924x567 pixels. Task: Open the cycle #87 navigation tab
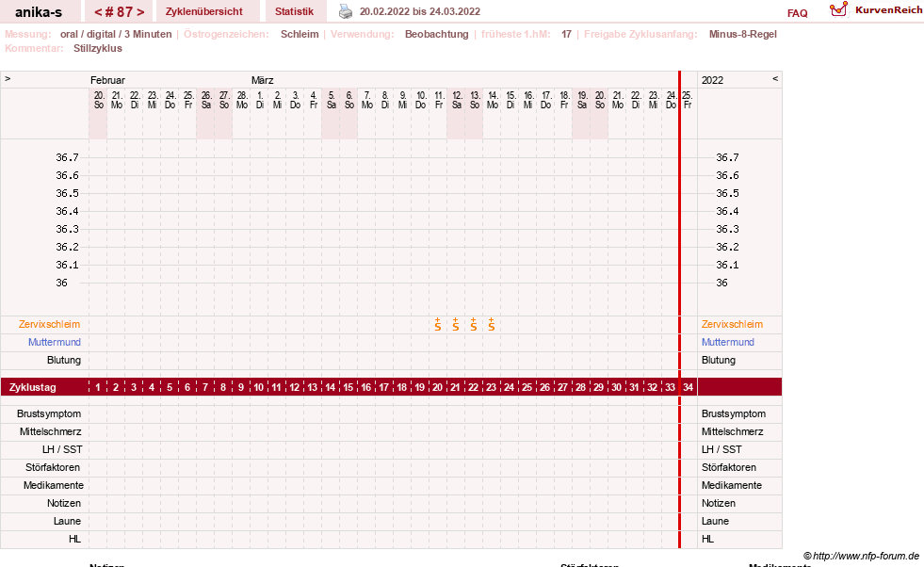119,12
